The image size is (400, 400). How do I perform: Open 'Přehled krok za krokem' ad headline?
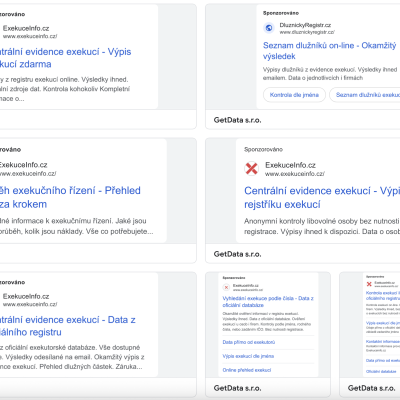tap(70, 197)
